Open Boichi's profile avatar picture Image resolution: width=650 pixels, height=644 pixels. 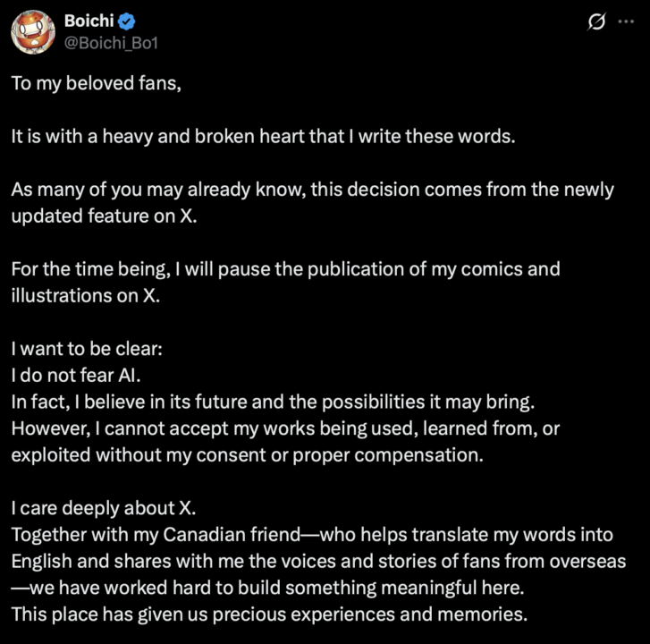[x=32, y=32]
